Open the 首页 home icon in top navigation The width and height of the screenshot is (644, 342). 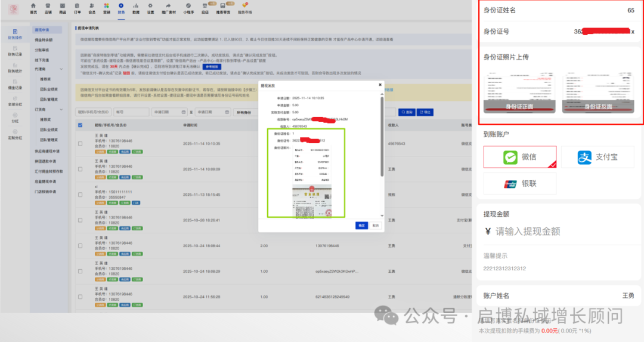pyautogui.click(x=33, y=8)
